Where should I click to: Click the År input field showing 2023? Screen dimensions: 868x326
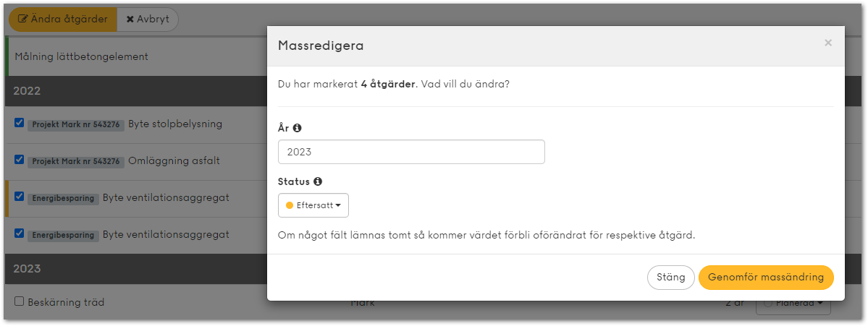(x=411, y=152)
